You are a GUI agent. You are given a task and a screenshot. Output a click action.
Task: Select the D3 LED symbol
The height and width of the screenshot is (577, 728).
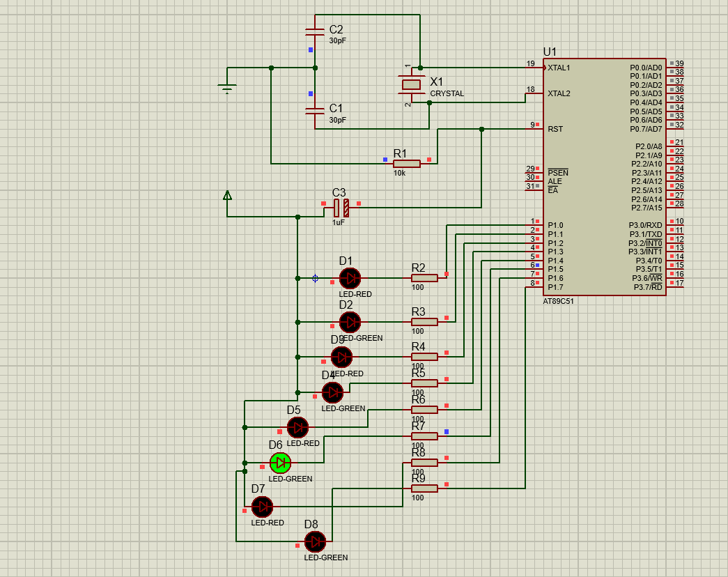[x=342, y=357]
